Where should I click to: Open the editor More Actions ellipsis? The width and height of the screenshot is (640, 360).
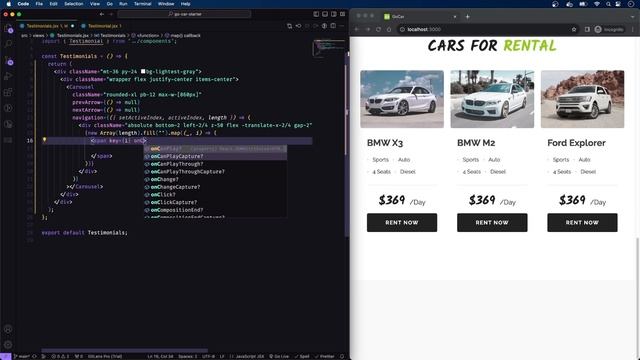[x=342, y=26]
